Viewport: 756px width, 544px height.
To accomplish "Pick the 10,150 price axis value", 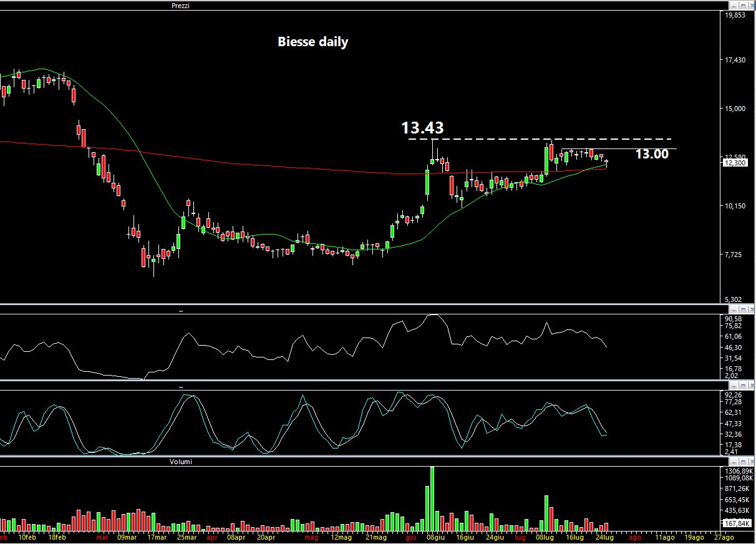I will [x=734, y=206].
